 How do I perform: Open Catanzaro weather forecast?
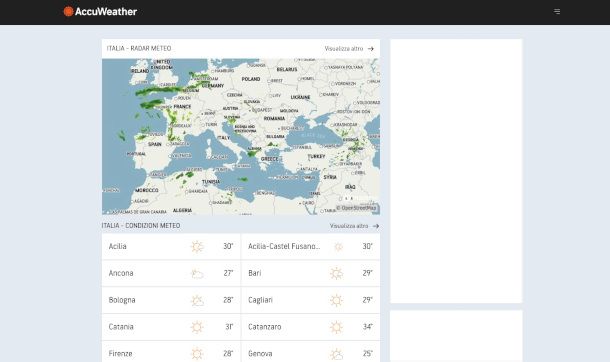click(x=310, y=327)
